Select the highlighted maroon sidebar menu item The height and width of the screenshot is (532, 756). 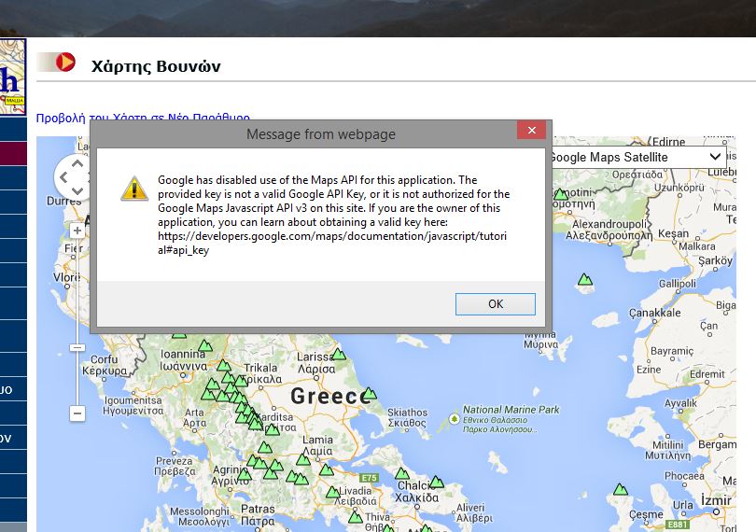(x=13, y=154)
